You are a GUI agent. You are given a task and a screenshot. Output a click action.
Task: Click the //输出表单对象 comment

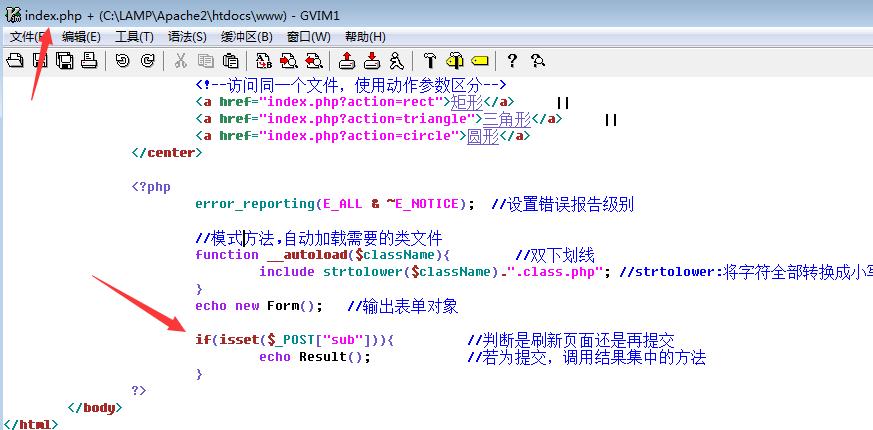click(403, 307)
